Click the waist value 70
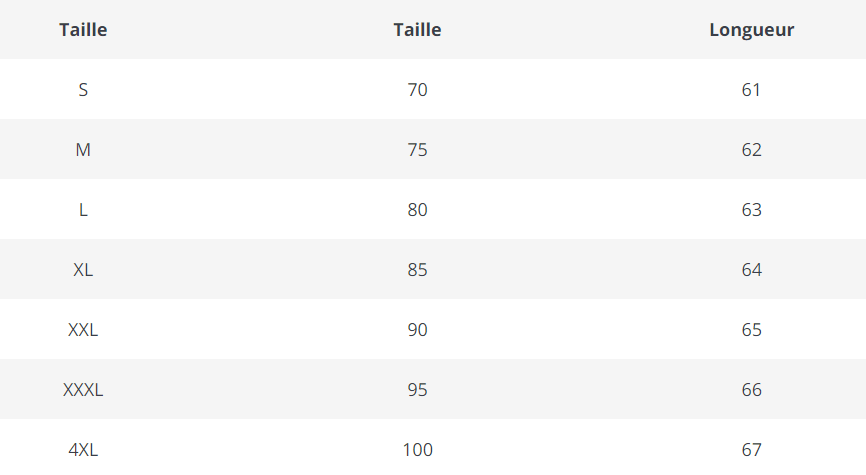The height and width of the screenshot is (475, 866). (x=417, y=90)
